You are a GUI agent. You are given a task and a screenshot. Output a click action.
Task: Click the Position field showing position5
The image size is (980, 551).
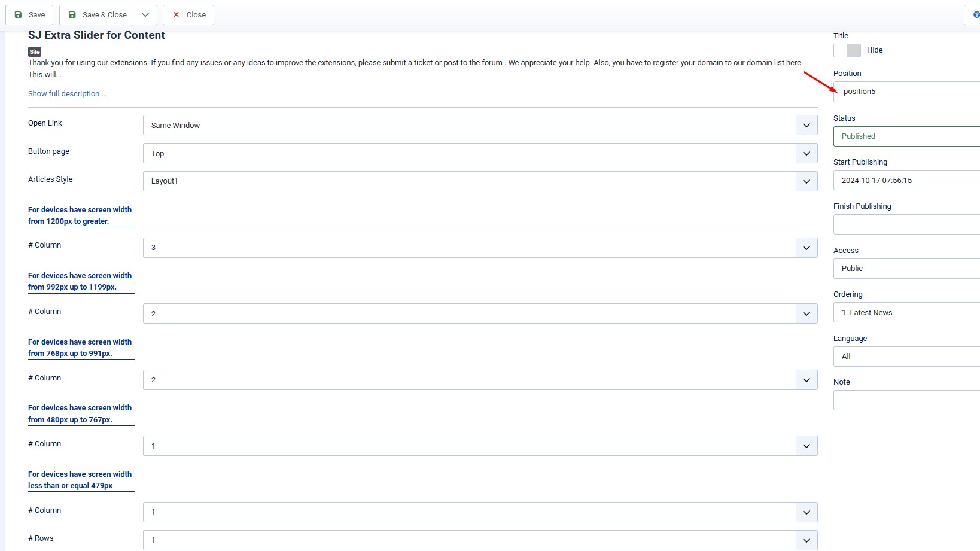906,92
